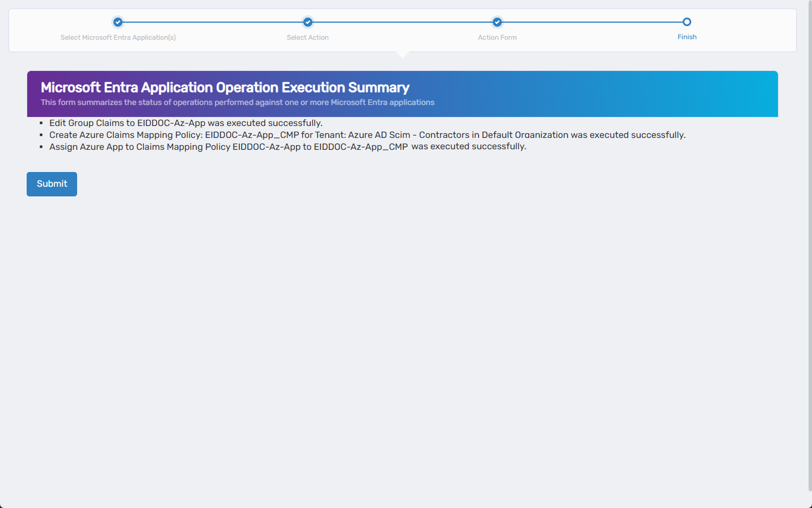Click the checkmark icon for Select Microsoft Entra Application(s)

click(117, 22)
